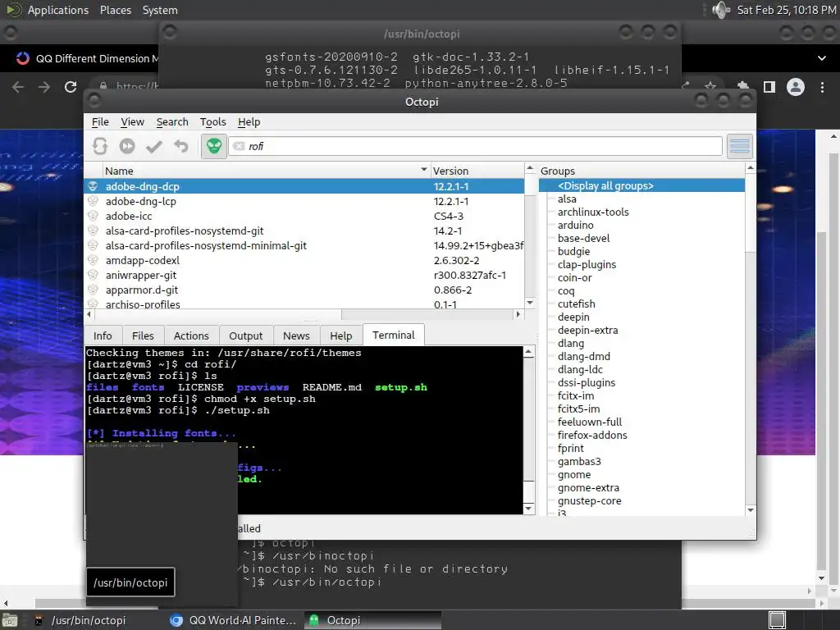Click /usr/bin/octopi terminal taskbar button

pos(97,620)
